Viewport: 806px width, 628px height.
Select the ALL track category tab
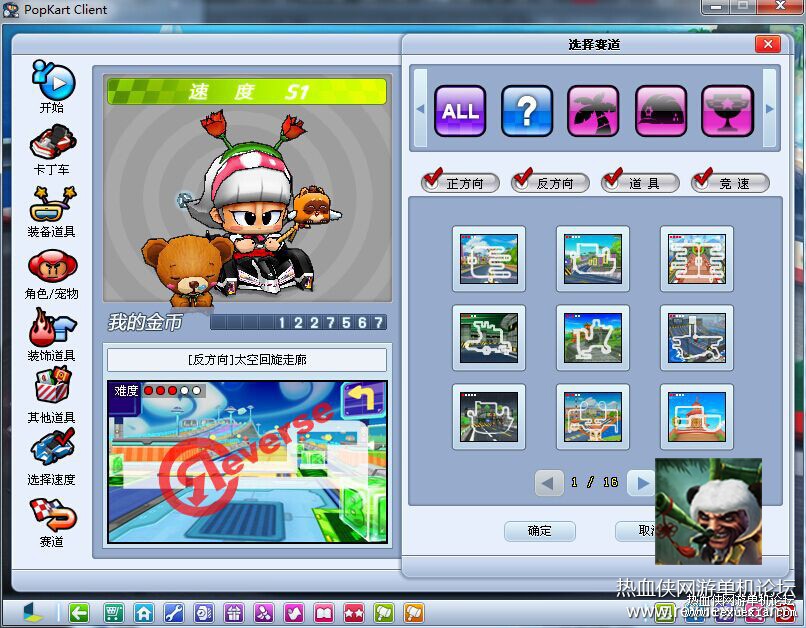460,110
